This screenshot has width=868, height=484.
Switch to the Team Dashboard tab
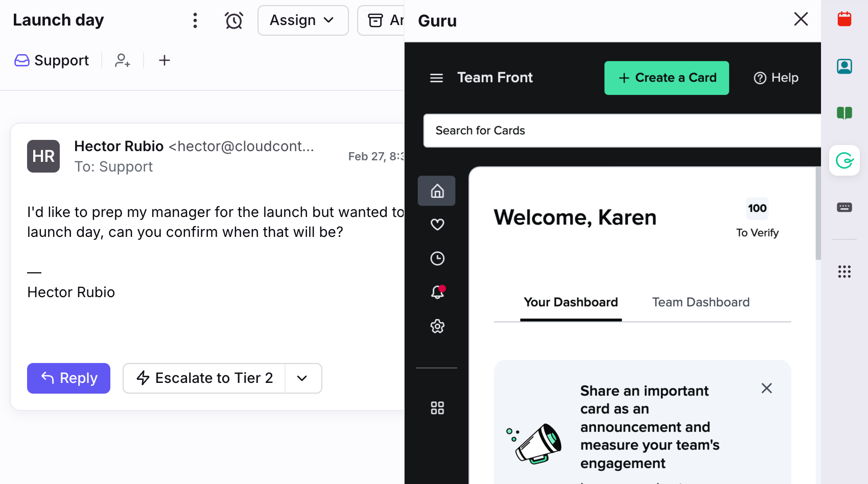[700, 302]
